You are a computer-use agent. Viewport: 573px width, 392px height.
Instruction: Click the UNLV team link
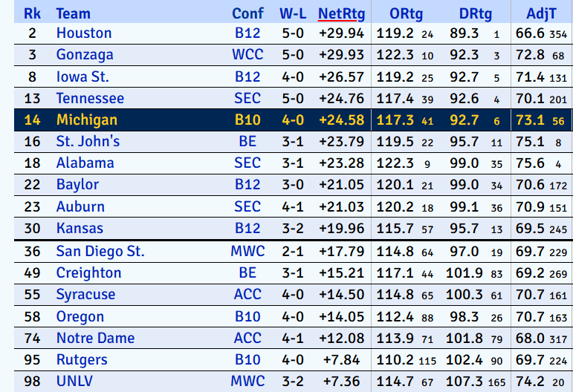(x=77, y=382)
